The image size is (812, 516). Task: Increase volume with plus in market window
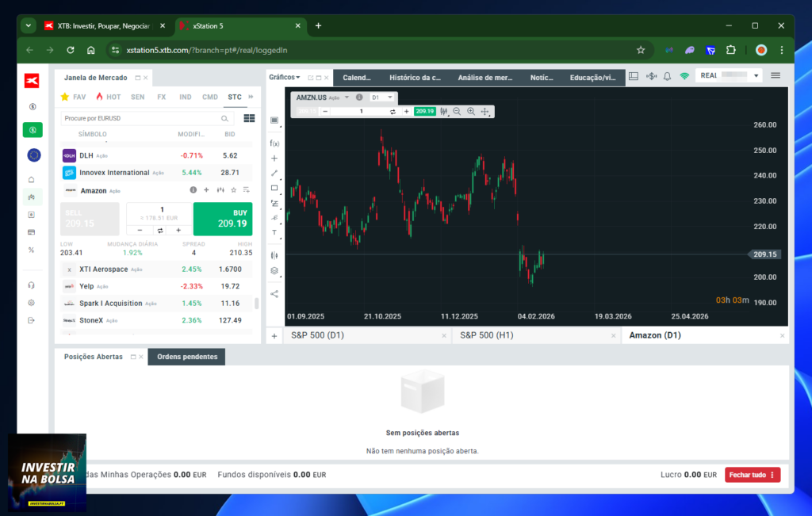178,231
